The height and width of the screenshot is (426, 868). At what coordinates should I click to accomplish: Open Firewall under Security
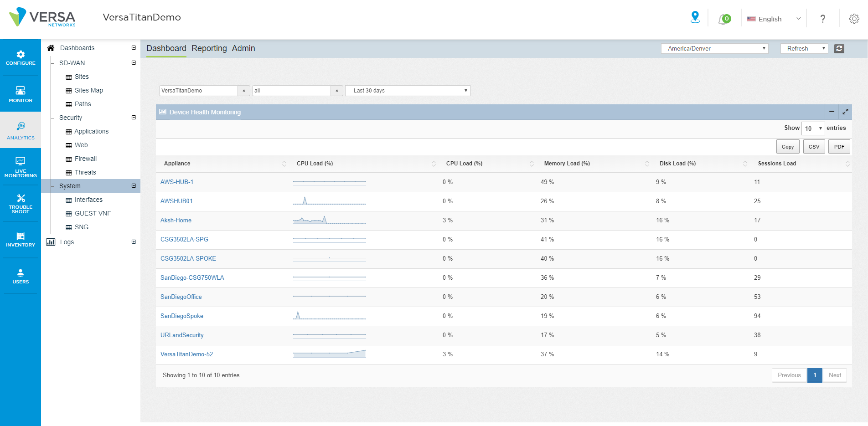pyautogui.click(x=86, y=159)
